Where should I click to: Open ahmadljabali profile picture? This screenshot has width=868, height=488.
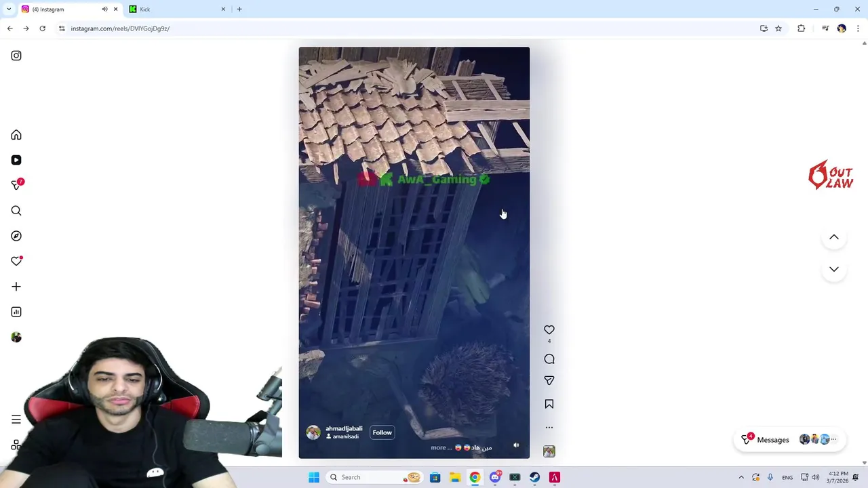[313, 433]
